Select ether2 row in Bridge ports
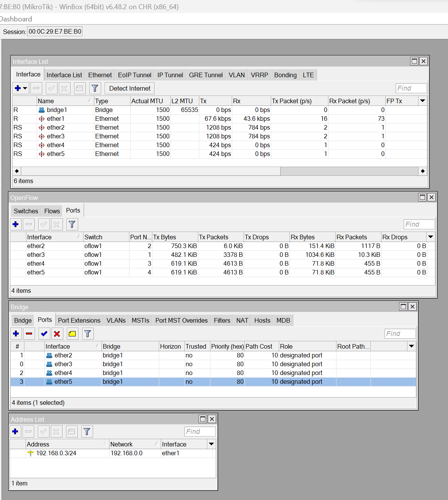 (x=213, y=355)
